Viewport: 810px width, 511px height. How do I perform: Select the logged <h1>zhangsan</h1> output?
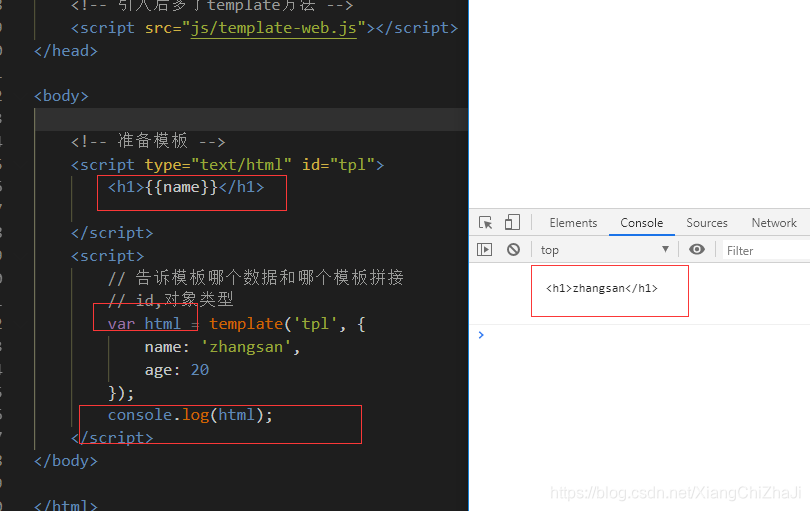602,288
